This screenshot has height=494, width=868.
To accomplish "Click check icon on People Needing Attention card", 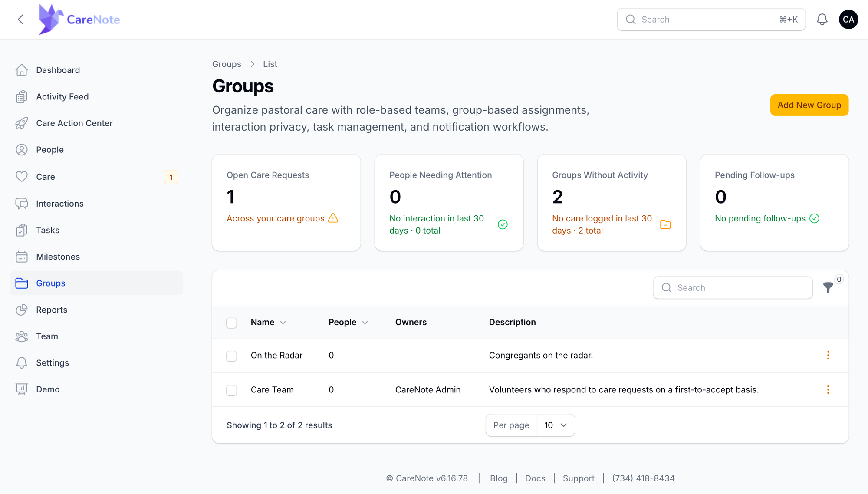I will click(503, 224).
